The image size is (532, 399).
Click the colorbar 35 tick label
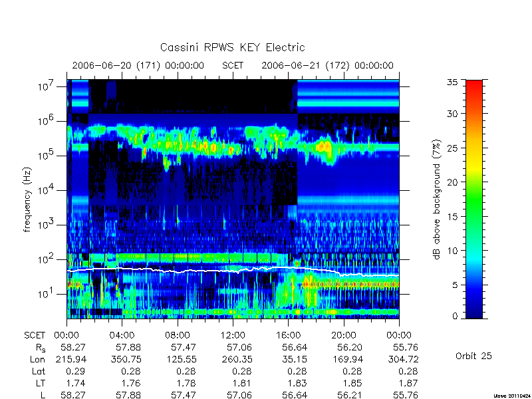tap(453, 82)
